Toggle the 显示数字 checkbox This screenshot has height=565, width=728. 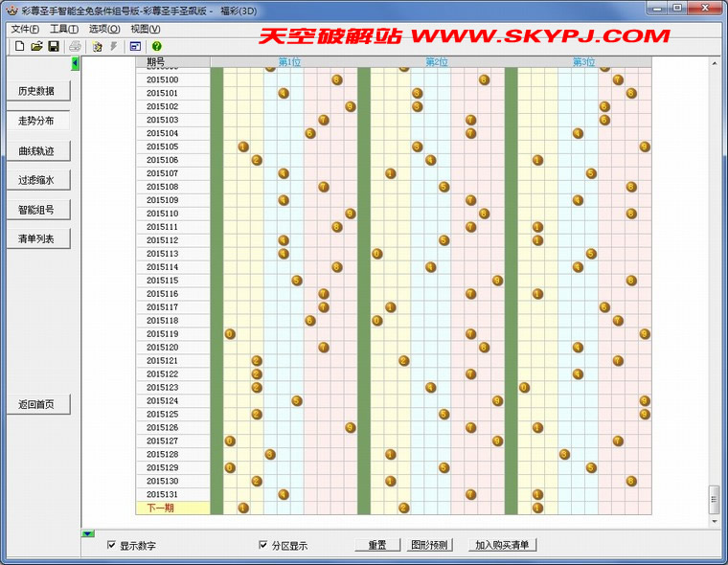pyautogui.click(x=112, y=545)
